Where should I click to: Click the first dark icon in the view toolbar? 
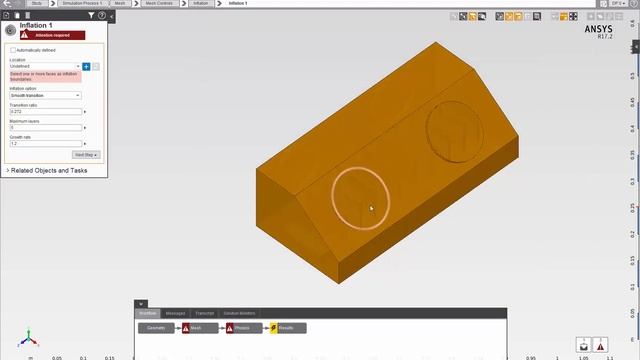[463, 16]
